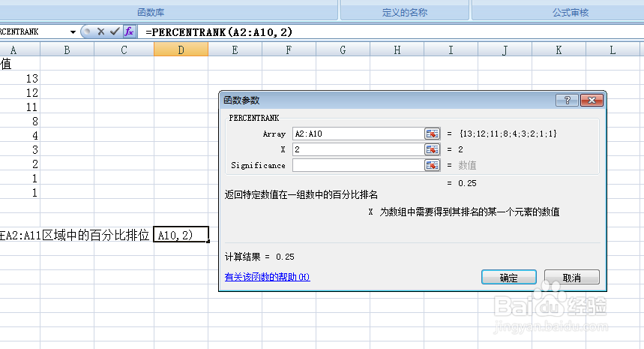Click the dialog help question mark button

pos(568,100)
